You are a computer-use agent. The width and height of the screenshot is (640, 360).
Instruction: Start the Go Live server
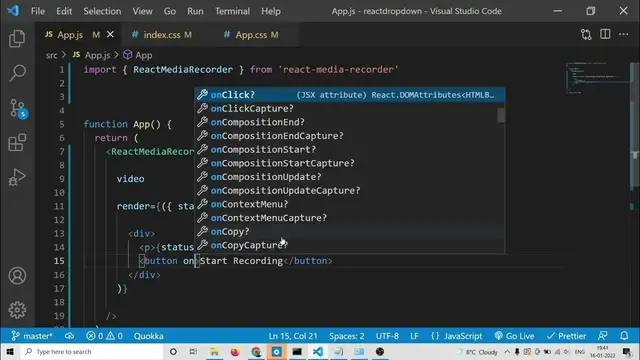tap(514, 336)
